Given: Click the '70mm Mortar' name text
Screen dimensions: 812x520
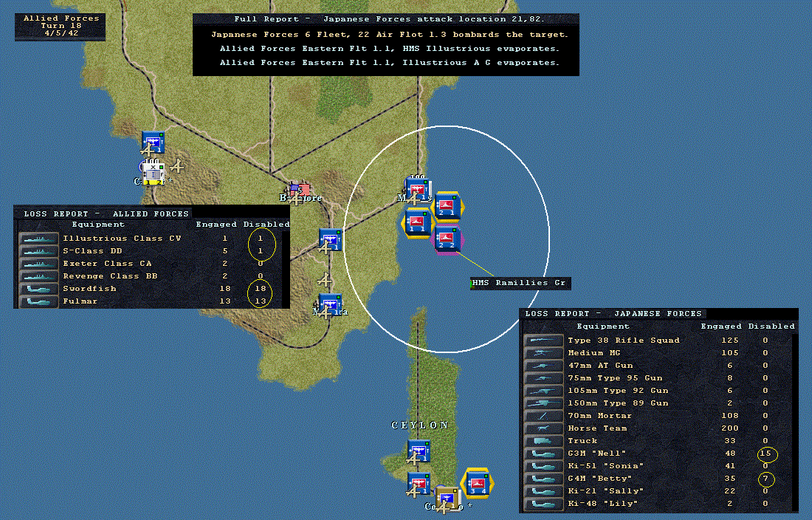Looking at the screenshot, I should coord(599,416).
